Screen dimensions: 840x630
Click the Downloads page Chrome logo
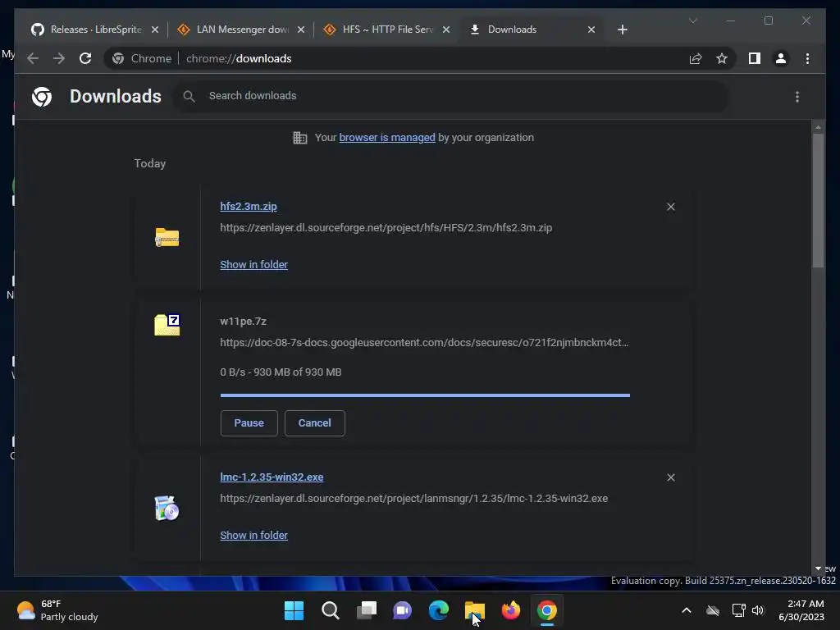click(42, 97)
